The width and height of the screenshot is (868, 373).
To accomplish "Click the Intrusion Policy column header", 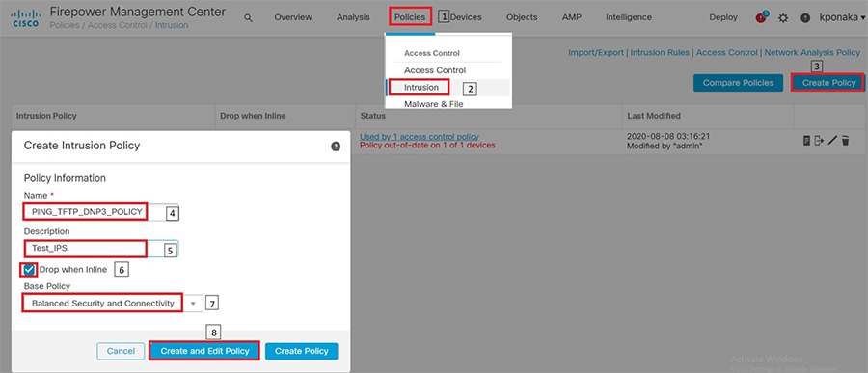I will [x=46, y=116].
